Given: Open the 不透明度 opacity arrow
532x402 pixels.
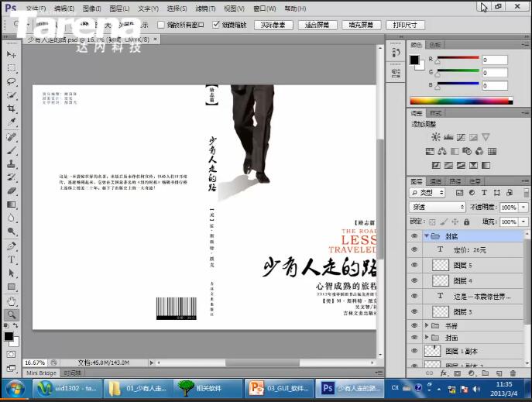Looking at the screenshot, I should tap(523, 207).
